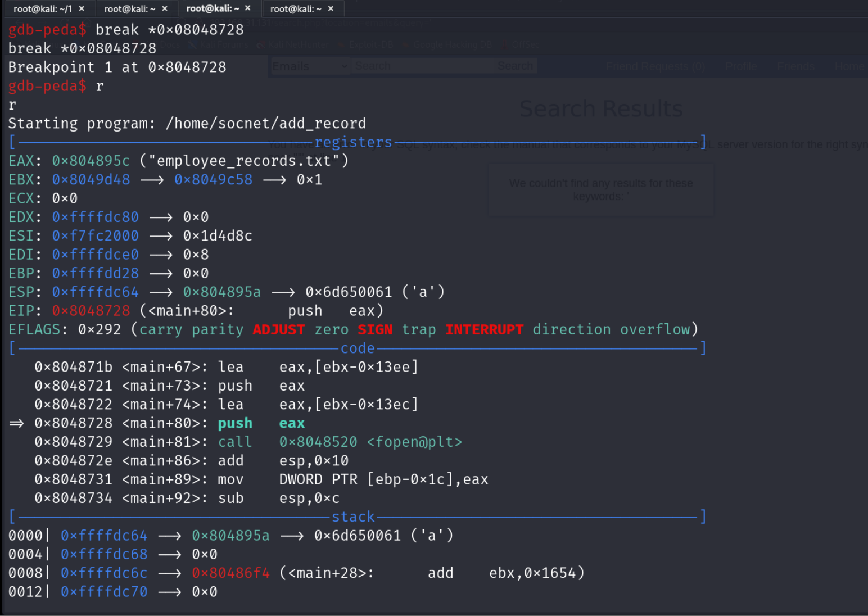Open Profile link in background browser

pos(741,66)
